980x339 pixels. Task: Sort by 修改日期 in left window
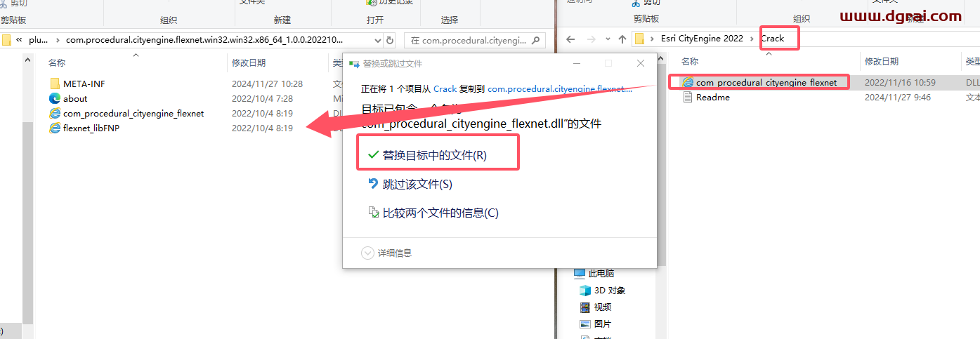pos(249,63)
